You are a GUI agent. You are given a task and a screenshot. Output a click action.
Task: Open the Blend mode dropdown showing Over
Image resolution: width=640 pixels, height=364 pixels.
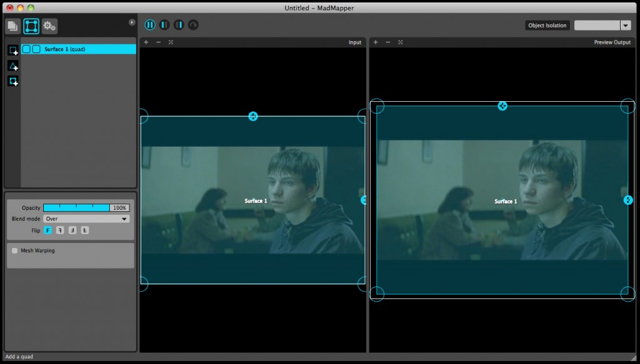tap(86, 219)
